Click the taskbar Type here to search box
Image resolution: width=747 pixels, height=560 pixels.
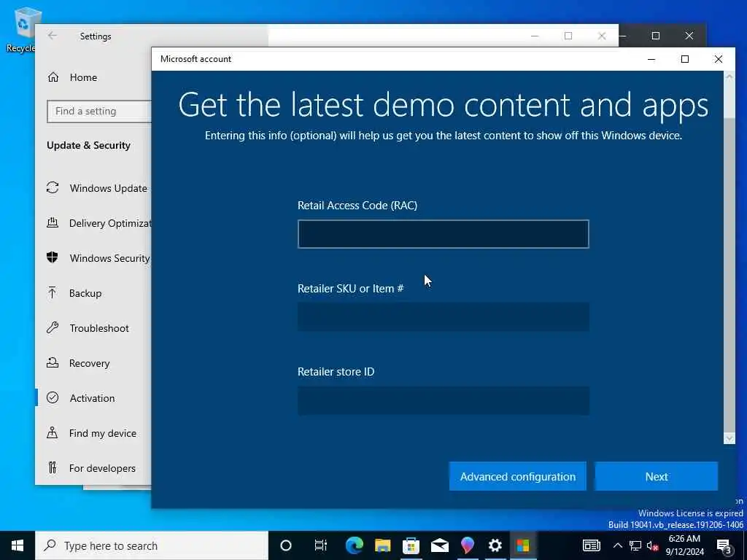coord(152,545)
